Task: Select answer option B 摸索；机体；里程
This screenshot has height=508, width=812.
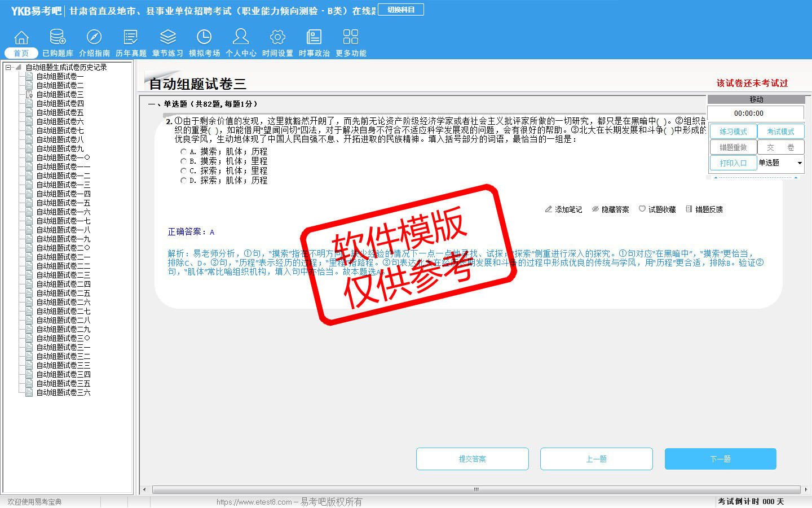Action: pyautogui.click(x=183, y=161)
